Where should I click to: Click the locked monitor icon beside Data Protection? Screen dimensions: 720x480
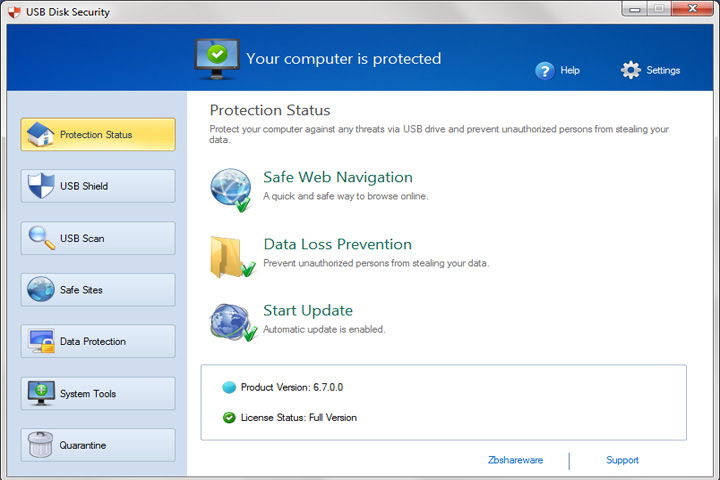[x=41, y=341]
